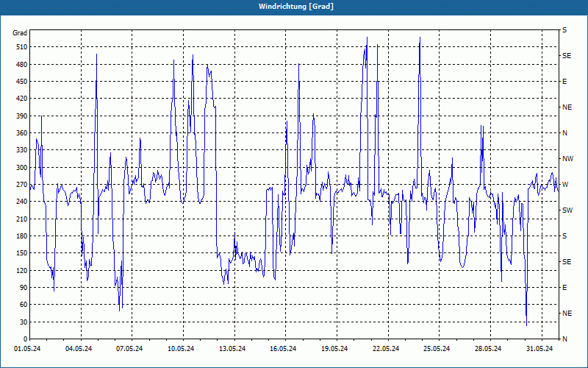Select the y-axis value 30
Image resolution: width=588 pixels, height=368 pixels.
[24, 322]
